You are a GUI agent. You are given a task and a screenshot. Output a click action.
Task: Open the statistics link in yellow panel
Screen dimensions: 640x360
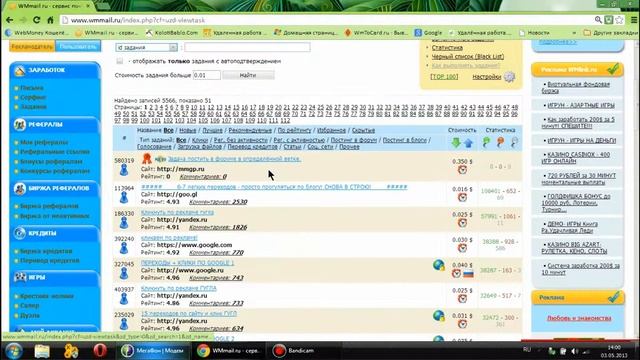click(447, 48)
